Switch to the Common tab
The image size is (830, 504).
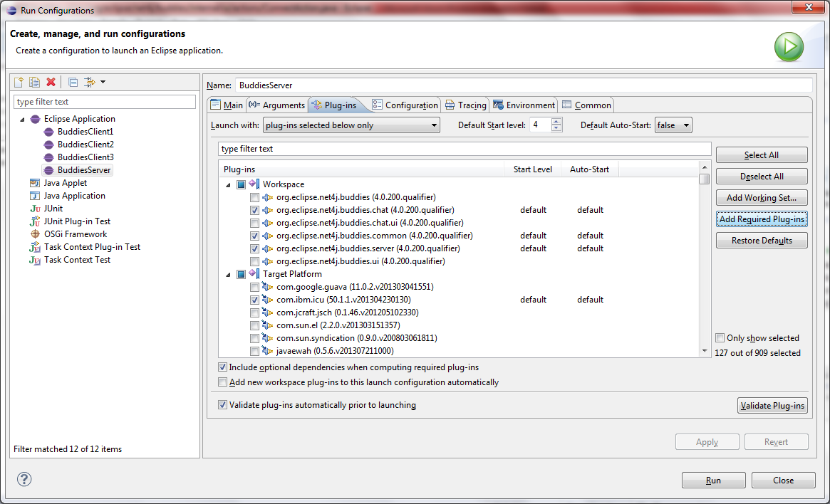[586, 105]
